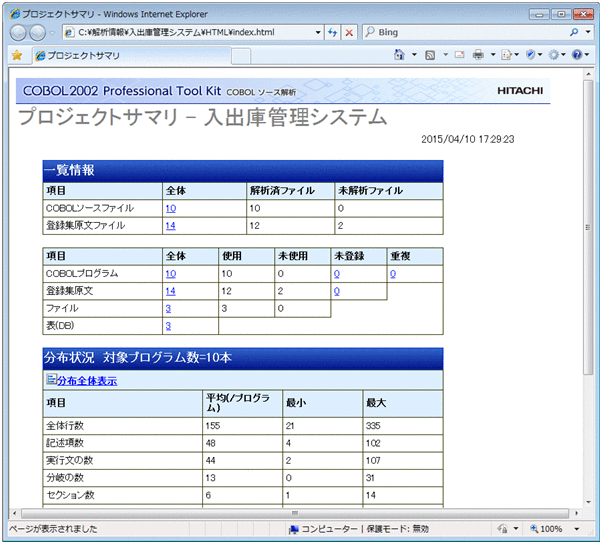603x545 pixels.
Task: Click the search magnifier icon
Action: click(x=574, y=32)
